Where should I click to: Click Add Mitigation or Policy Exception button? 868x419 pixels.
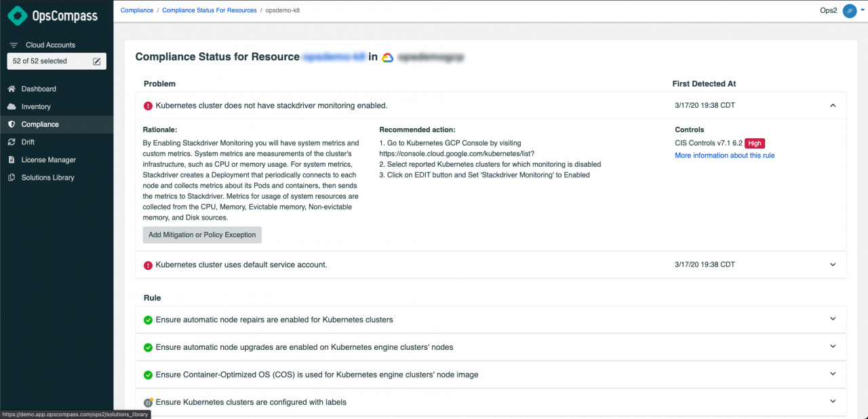(201, 235)
